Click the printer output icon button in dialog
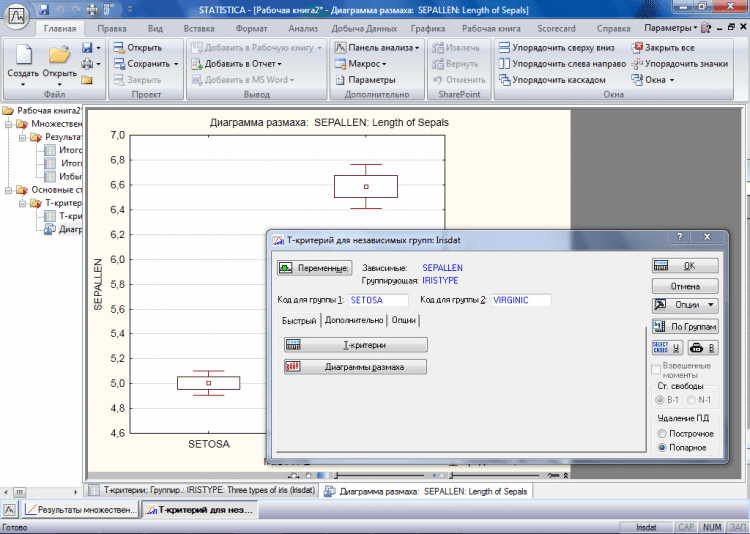 click(x=703, y=348)
